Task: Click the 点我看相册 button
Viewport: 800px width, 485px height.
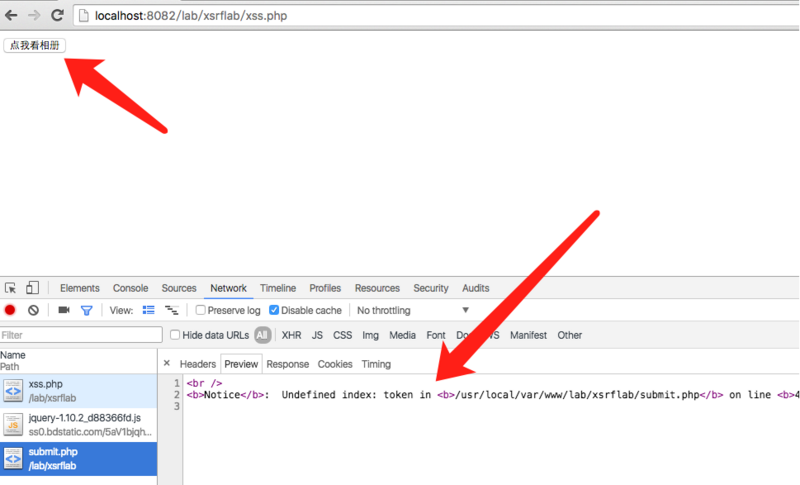Action: [35, 45]
